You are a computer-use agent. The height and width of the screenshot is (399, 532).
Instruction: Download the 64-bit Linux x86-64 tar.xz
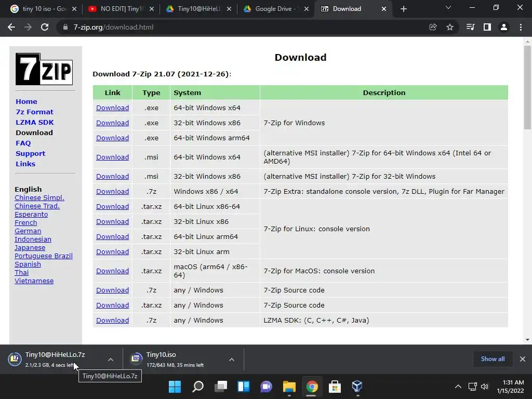tap(112, 206)
